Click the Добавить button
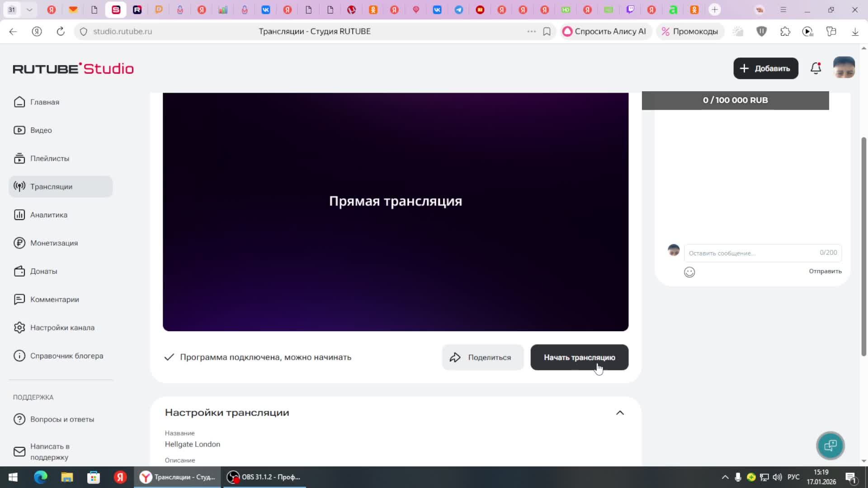 click(765, 68)
